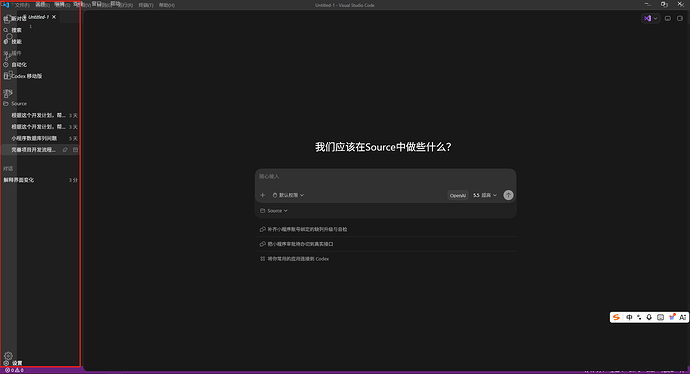Send the prompt with the arrow button
The height and width of the screenshot is (374, 690).
(508, 195)
